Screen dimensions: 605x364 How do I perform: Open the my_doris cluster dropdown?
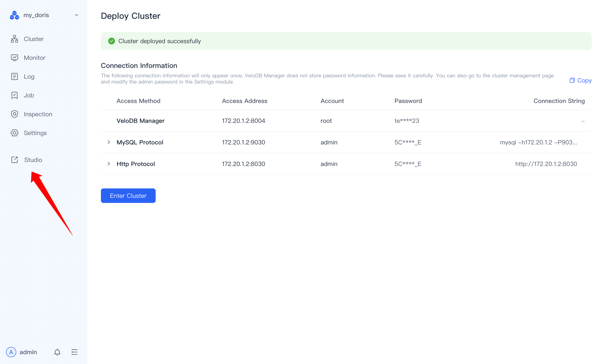(77, 15)
